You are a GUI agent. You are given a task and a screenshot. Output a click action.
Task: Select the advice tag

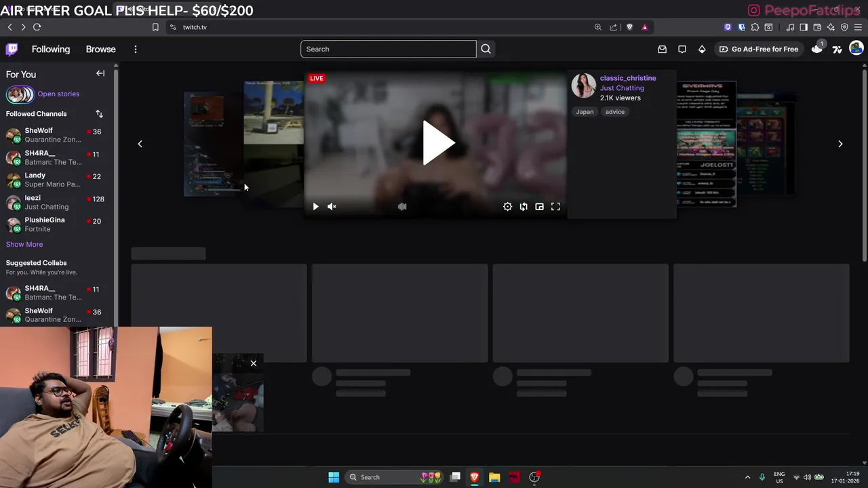(615, 112)
